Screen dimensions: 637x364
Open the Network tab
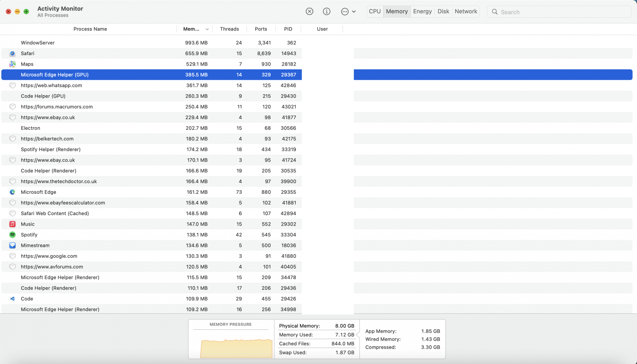[466, 11]
